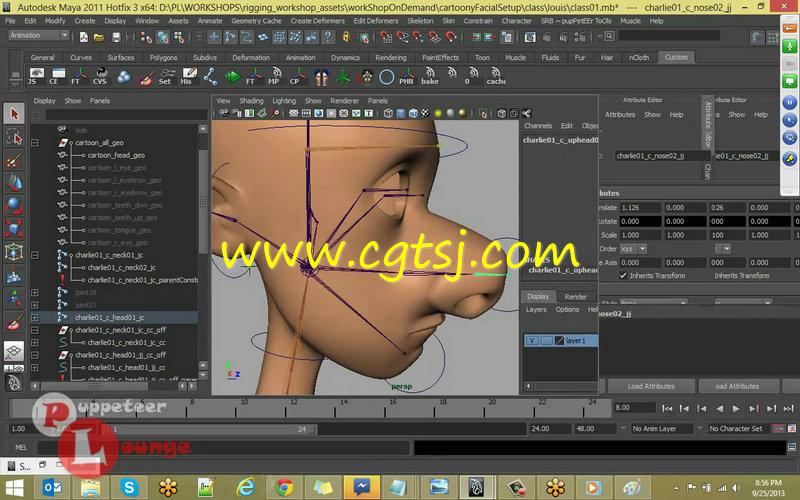Expand charlie01_c_head01_jc node
The width and height of the screenshot is (800, 500).
click(35, 317)
